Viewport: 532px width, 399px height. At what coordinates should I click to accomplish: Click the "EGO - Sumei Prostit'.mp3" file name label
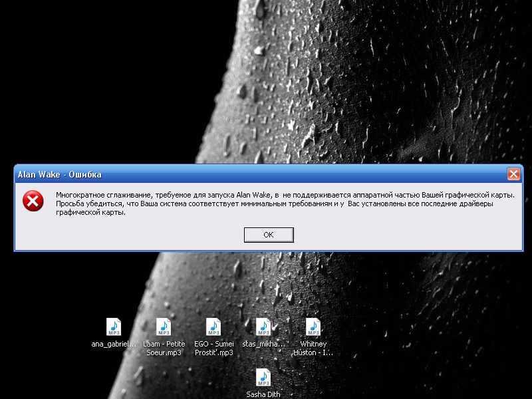(213, 348)
